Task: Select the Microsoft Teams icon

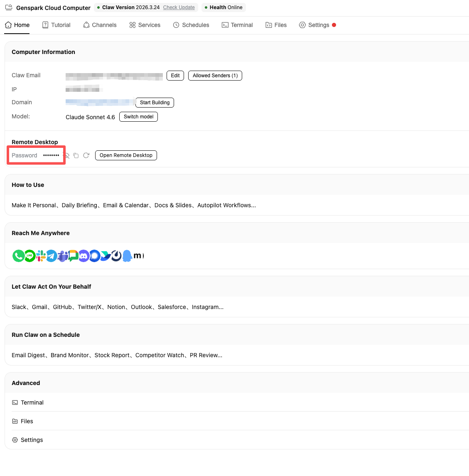Action: (63, 256)
